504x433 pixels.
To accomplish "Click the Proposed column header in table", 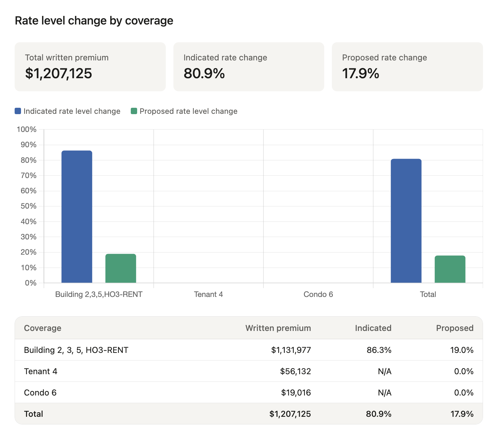I will coord(454,328).
